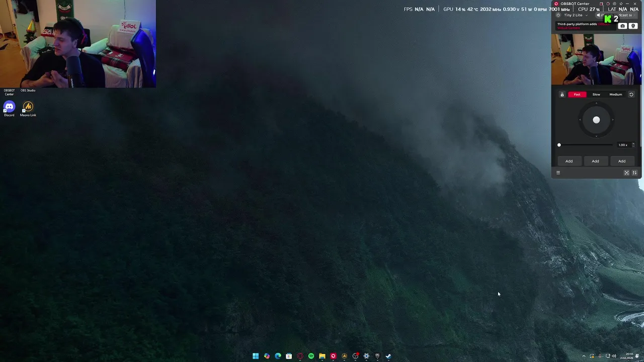The image size is (644, 362).
Task: Click the white joystick knob center
Action: pyautogui.click(x=596, y=120)
